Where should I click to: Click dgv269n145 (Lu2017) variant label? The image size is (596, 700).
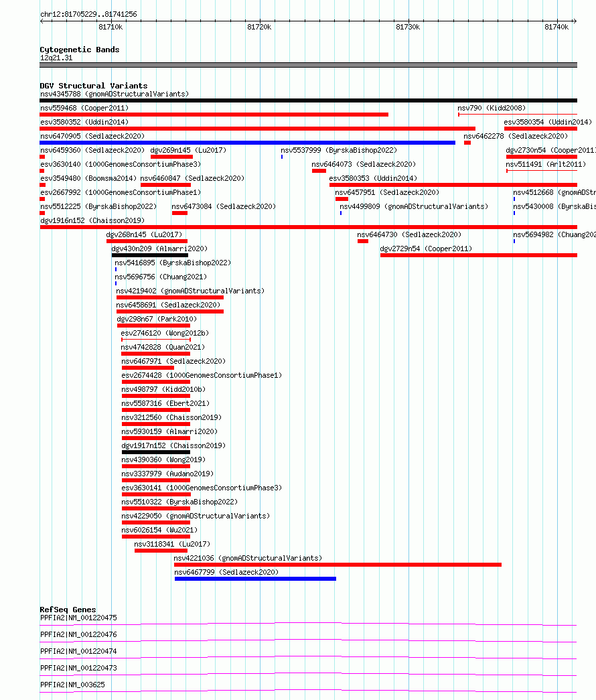(188, 151)
